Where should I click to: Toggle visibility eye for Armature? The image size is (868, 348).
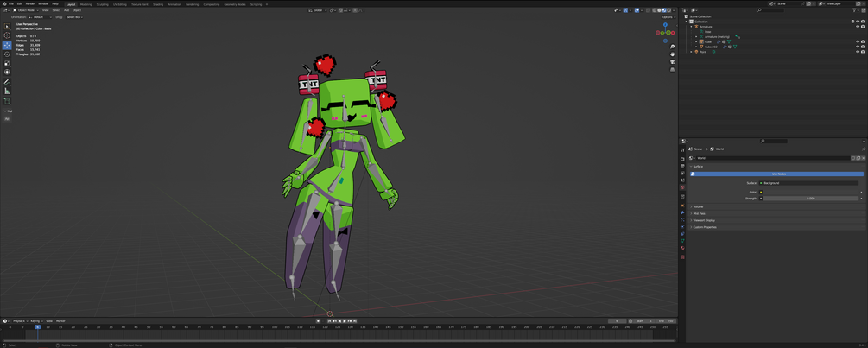(858, 27)
